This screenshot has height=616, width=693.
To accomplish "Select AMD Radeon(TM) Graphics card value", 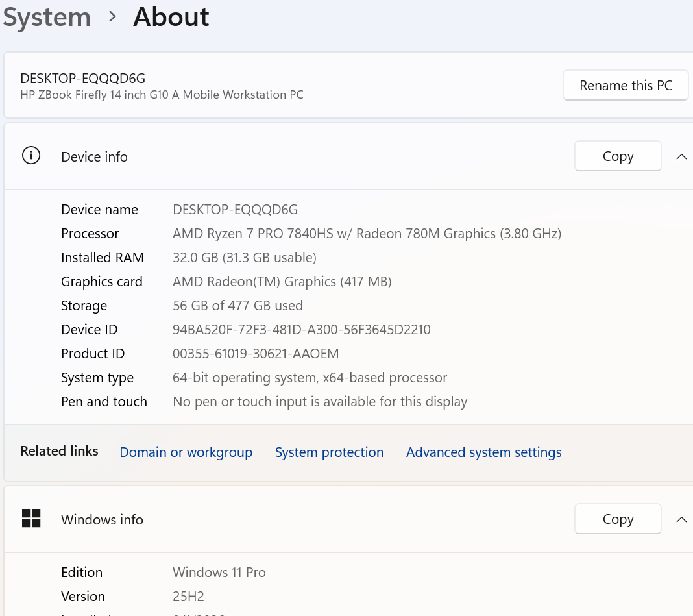I will pos(282,281).
